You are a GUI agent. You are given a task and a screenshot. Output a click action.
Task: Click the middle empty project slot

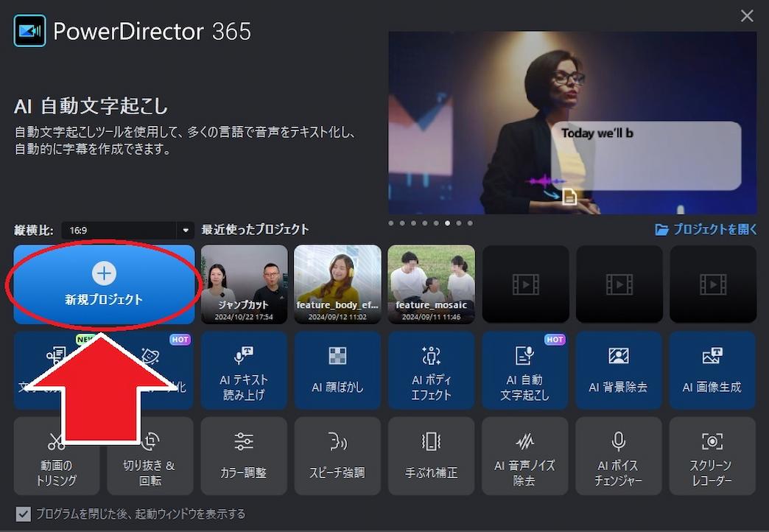point(619,284)
